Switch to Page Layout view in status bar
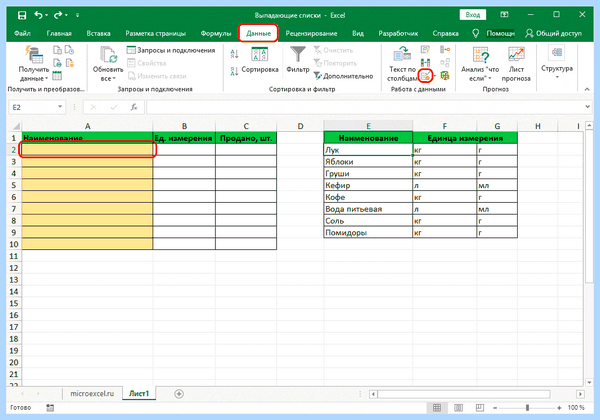This screenshot has width=600, height=420. (458, 408)
